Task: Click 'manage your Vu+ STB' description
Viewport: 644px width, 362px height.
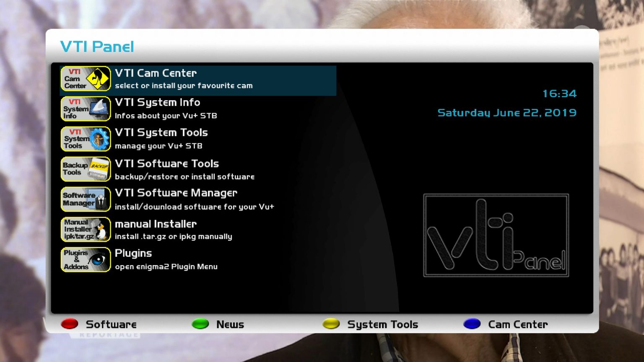Action: (158, 146)
